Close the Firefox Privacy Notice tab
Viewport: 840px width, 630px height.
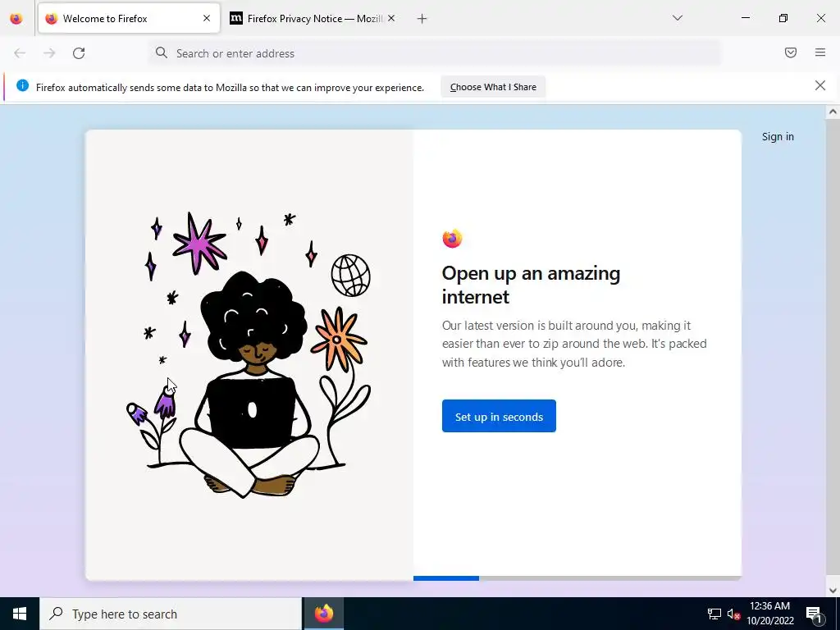pos(391,18)
